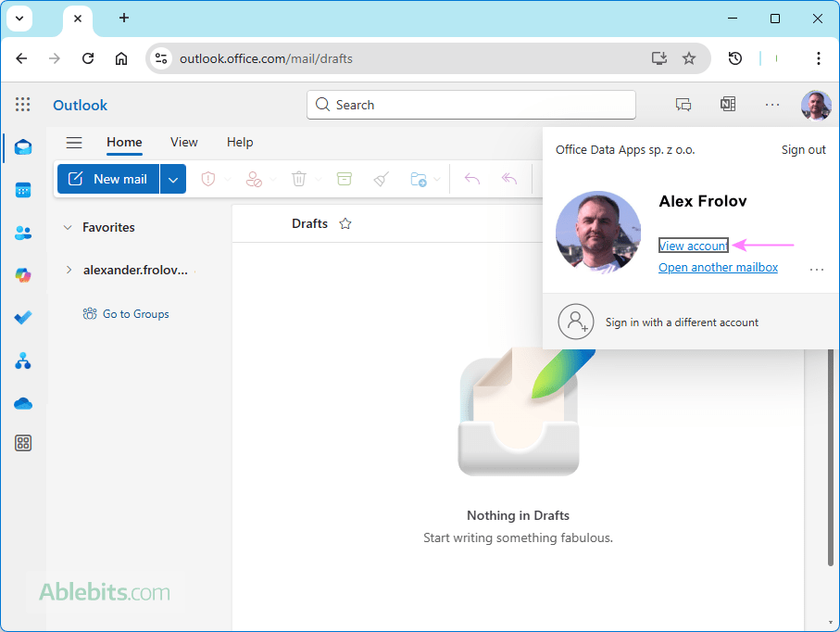Open the app launcher waffle icon

click(22, 104)
